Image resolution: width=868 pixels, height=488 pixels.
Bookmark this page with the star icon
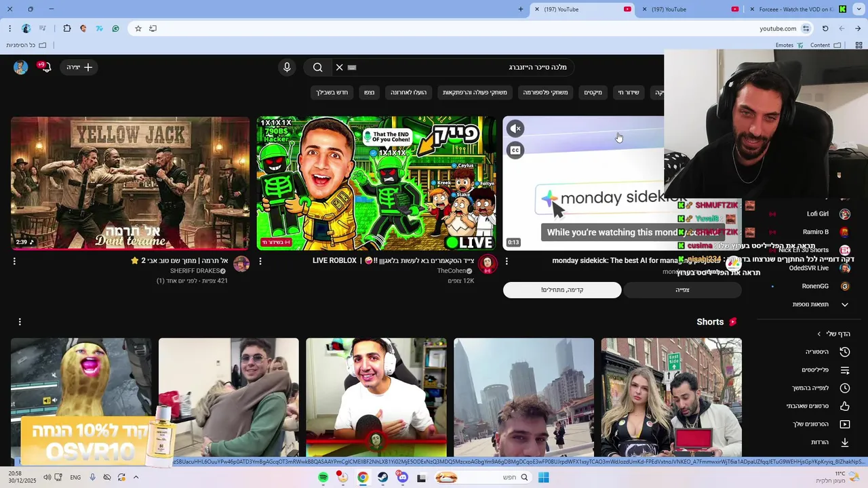[138, 28]
